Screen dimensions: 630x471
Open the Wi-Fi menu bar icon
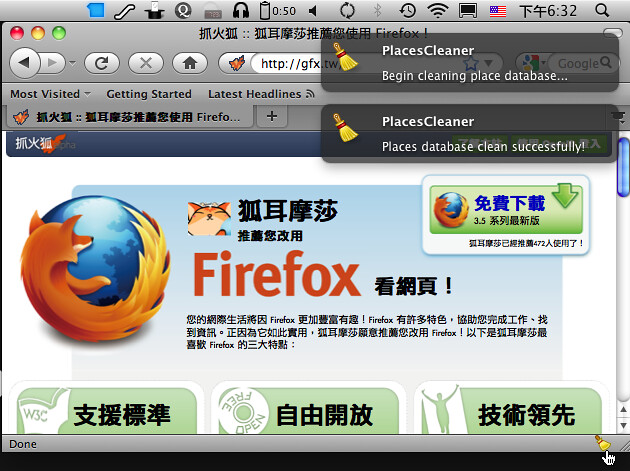click(x=437, y=11)
